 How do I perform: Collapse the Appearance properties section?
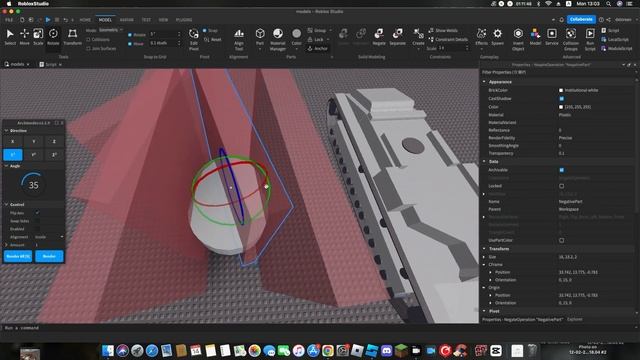(x=484, y=82)
